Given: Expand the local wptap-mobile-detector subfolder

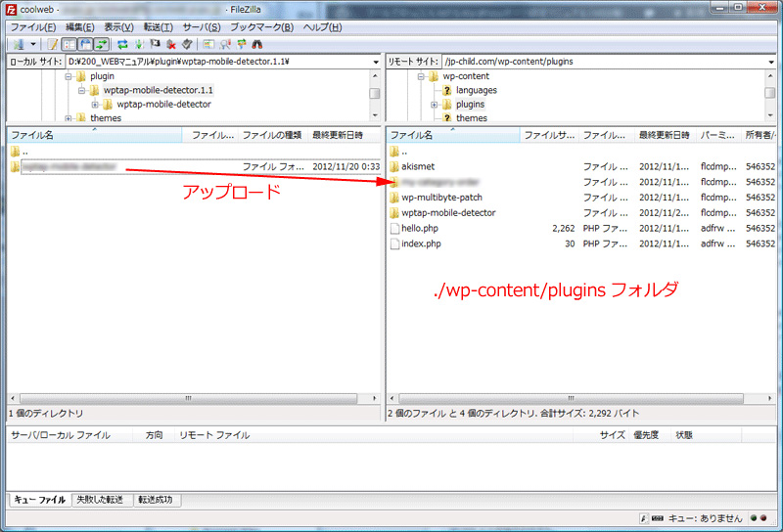Looking at the screenshot, I should (x=95, y=105).
